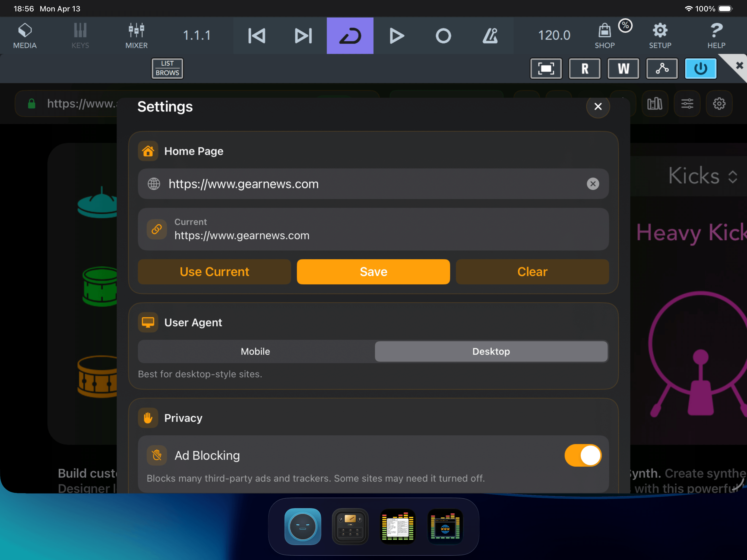747x560 pixels.
Task: Select the orange snare drum icon
Action: (x=98, y=376)
